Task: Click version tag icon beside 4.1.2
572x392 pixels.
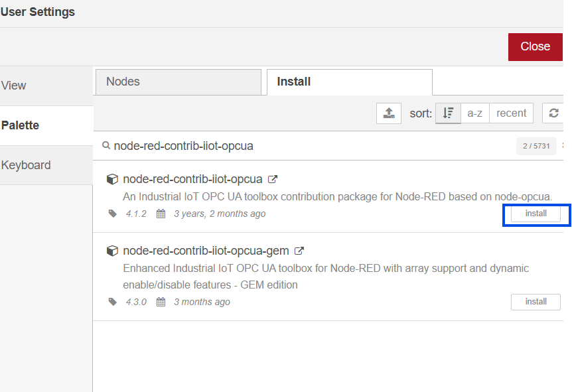Action: point(113,214)
